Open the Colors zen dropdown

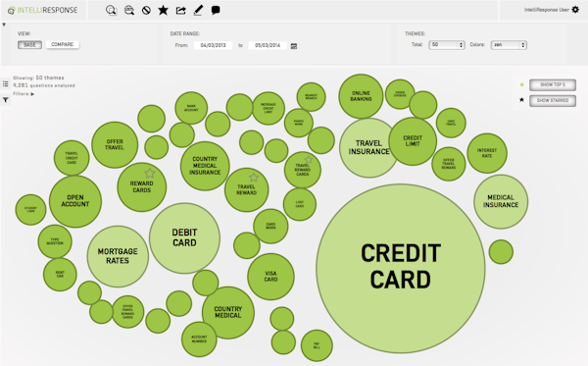[509, 45]
